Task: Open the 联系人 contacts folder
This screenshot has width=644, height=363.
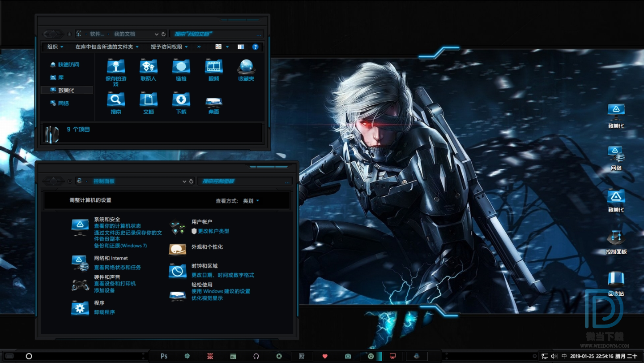Action: pos(149,70)
